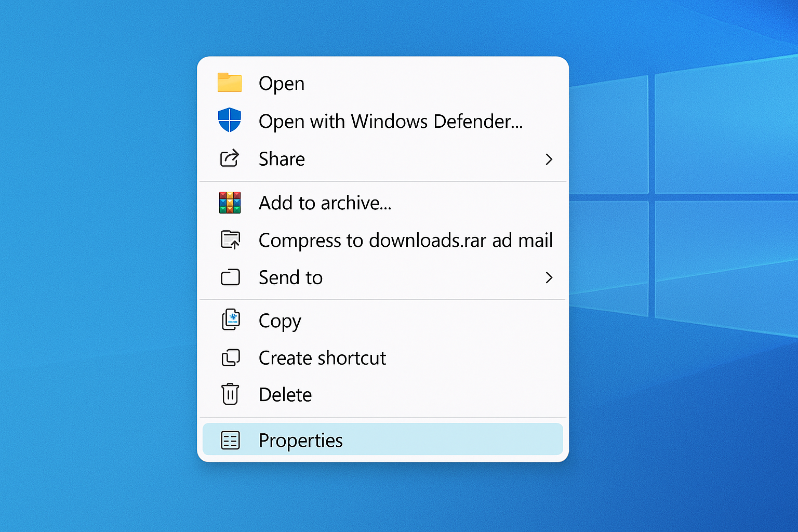798x532 pixels.
Task: Select the Delete entry
Action: pyautogui.click(x=383, y=395)
